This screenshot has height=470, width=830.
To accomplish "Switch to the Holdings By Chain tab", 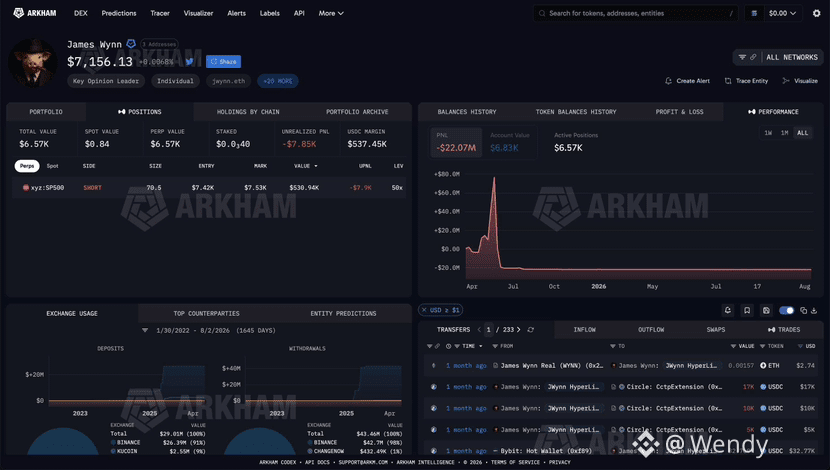I will [x=248, y=112].
